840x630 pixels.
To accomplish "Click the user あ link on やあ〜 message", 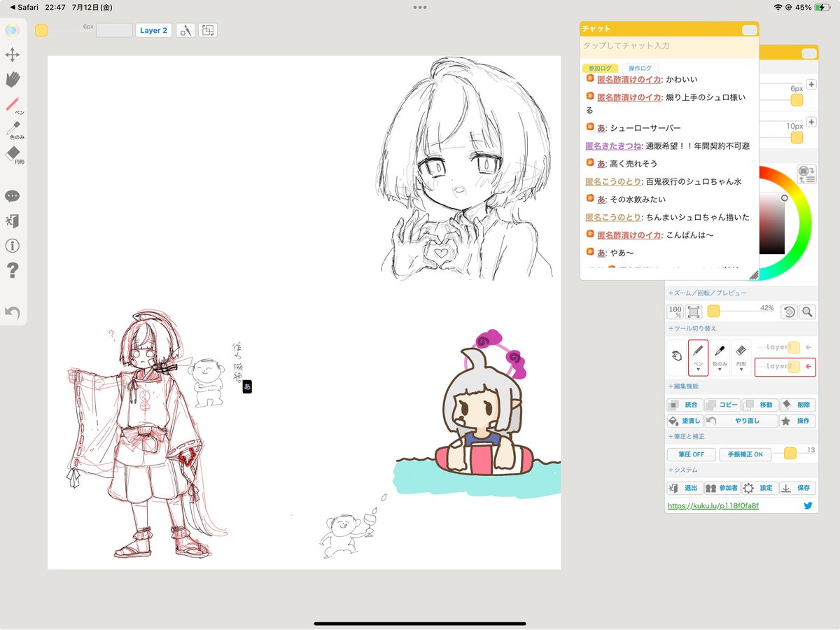I will (x=601, y=252).
